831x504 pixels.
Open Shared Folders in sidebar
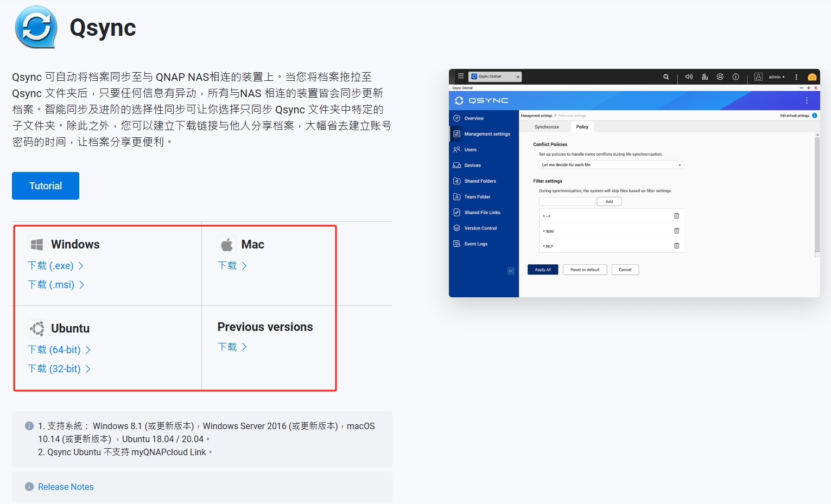(x=484, y=181)
